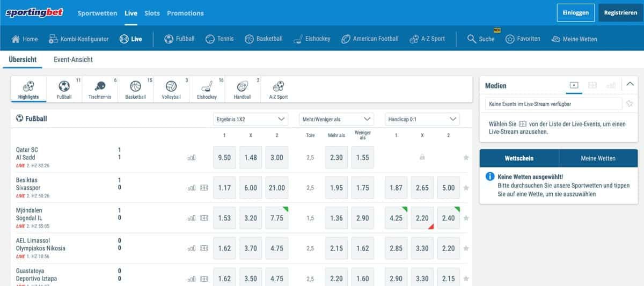Viewport: 644px width, 286px height.
Task: Bet on Qatar SC win at 9.50
Action: [225, 158]
